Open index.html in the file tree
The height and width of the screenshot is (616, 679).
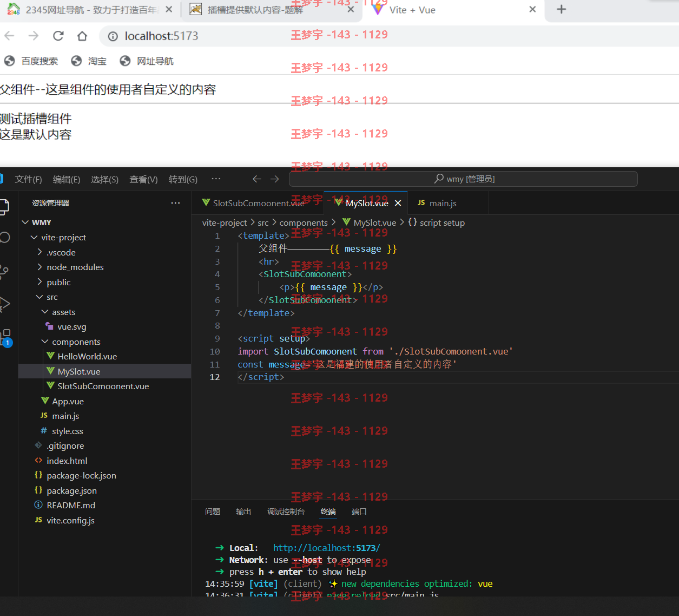(x=67, y=461)
